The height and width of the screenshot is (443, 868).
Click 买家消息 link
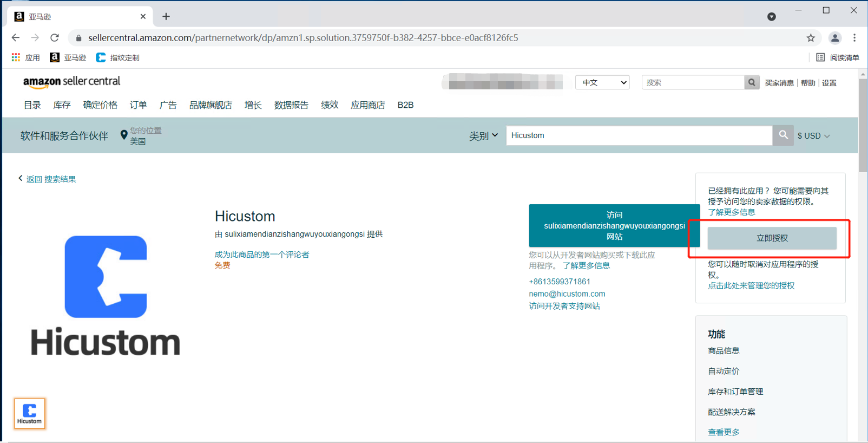[779, 83]
